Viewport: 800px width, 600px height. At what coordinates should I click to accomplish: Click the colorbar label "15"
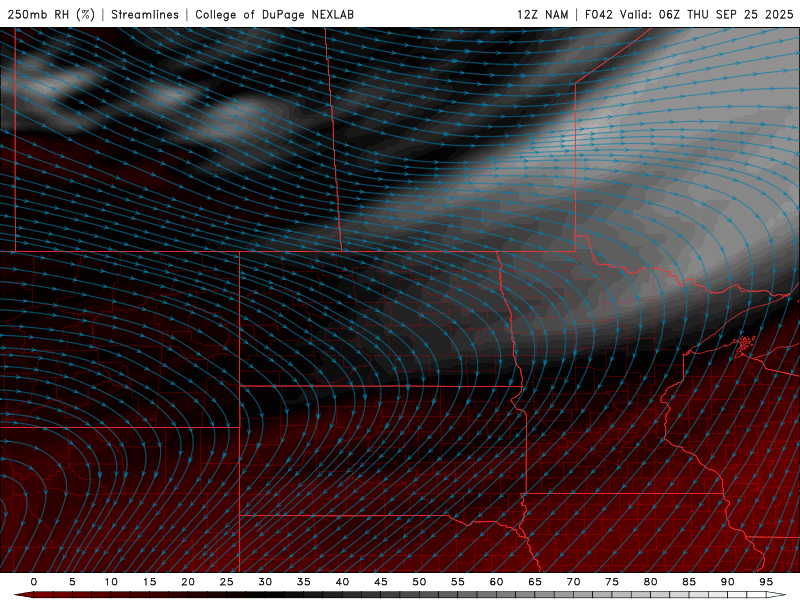click(149, 582)
